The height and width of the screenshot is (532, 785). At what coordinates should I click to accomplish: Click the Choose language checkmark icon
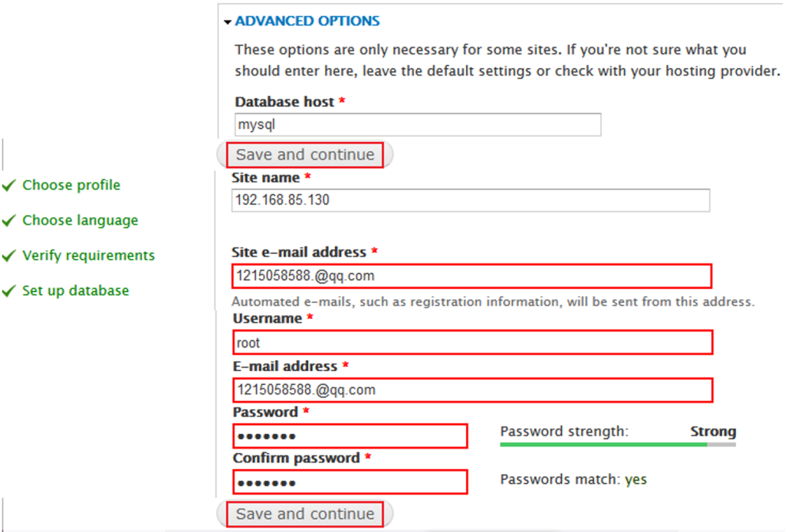9,221
